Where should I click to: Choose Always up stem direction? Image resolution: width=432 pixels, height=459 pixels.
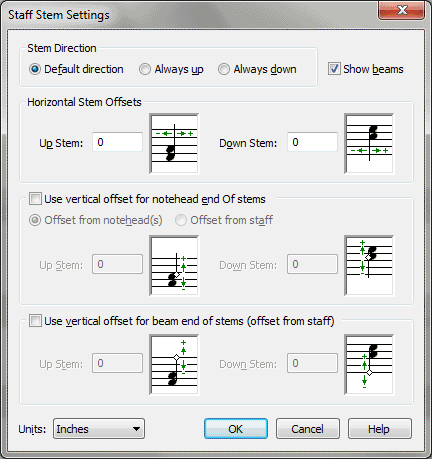coord(145,69)
